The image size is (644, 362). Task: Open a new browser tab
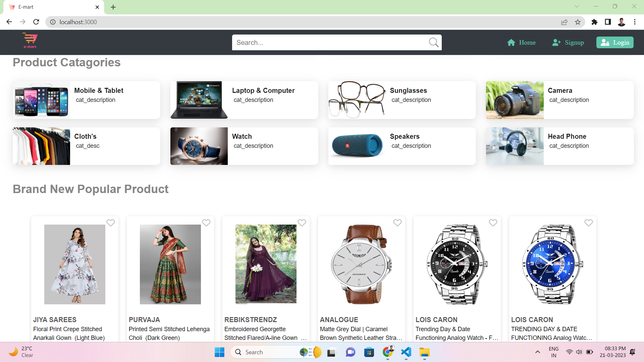113,7
